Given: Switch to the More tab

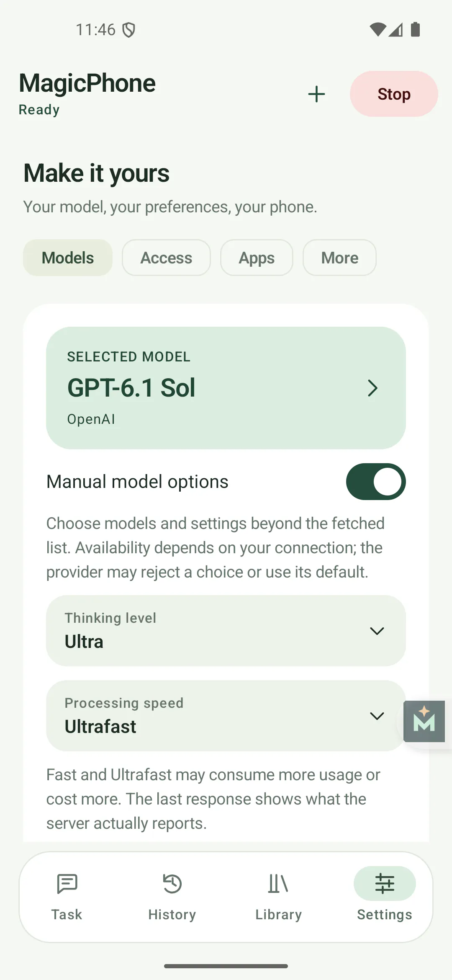Looking at the screenshot, I should coord(339,258).
